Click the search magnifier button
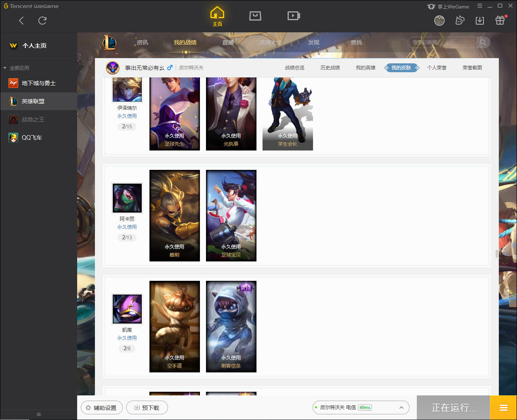Viewport: 517px width, 420px height. 483,42
